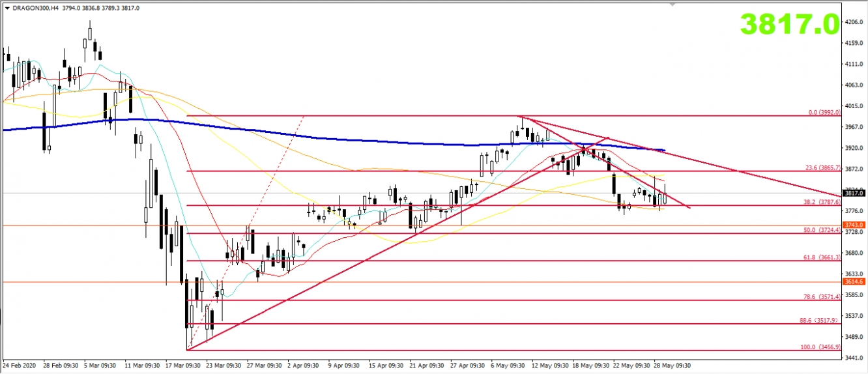
Task: Select Fibonacci 0.0 (3992.0) level label
Action: click(824, 112)
